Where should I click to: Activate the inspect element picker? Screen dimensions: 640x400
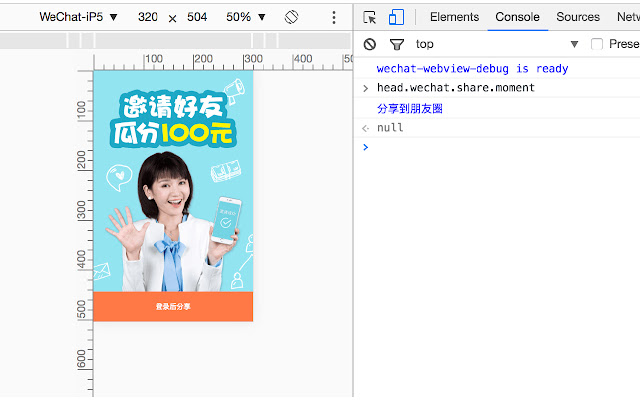pos(370,17)
